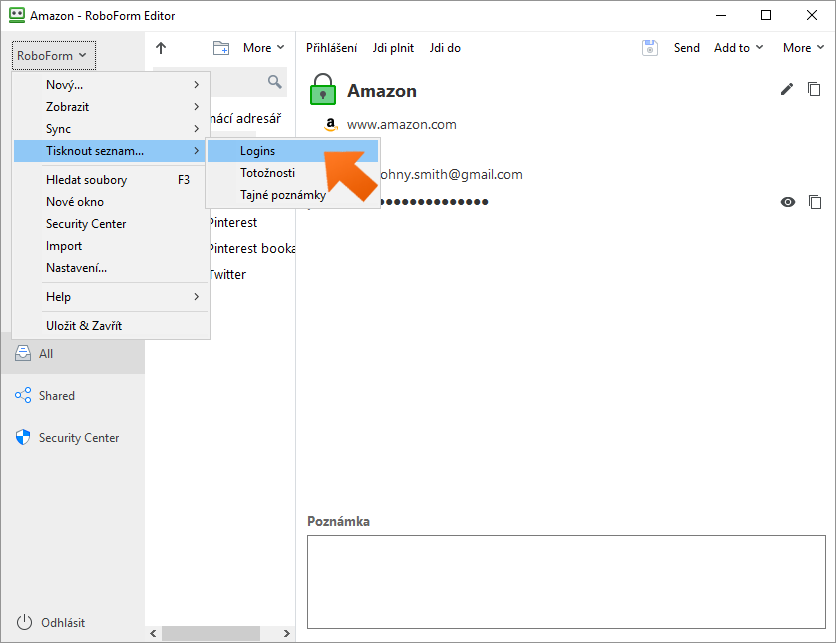Select the All sidebar item
This screenshot has height=643, width=836.
[x=73, y=353]
